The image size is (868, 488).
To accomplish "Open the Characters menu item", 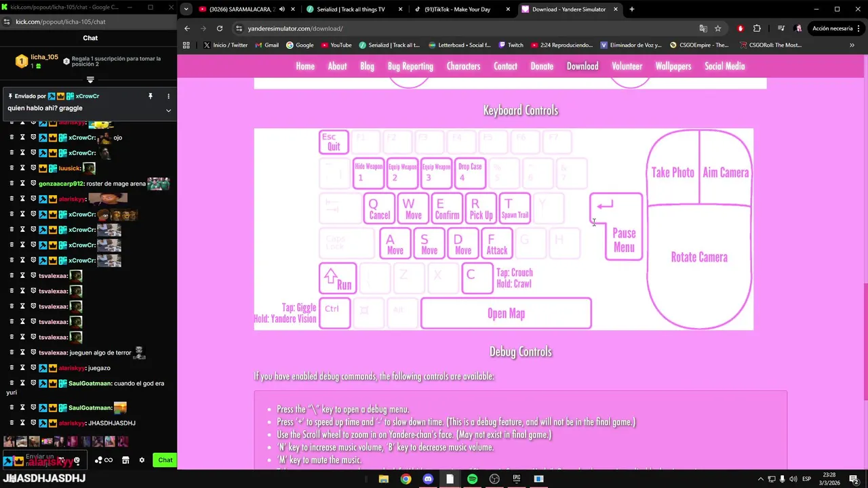I will tap(463, 66).
